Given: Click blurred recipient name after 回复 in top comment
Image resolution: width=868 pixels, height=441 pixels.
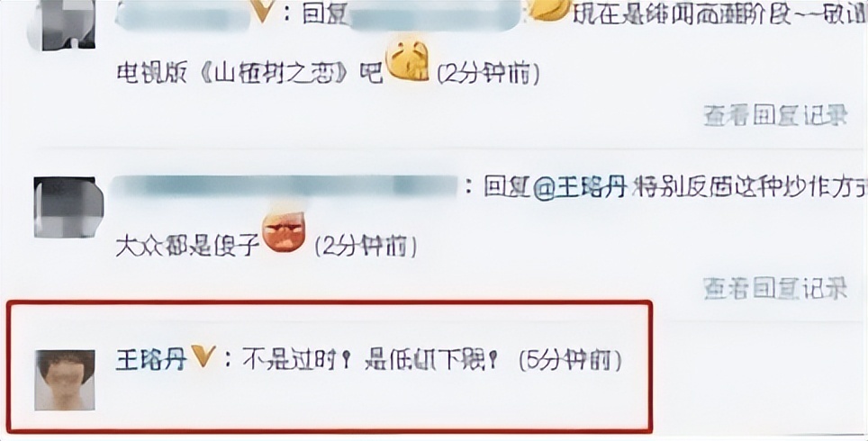Looking at the screenshot, I should pyautogui.click(x=433, y=15).
